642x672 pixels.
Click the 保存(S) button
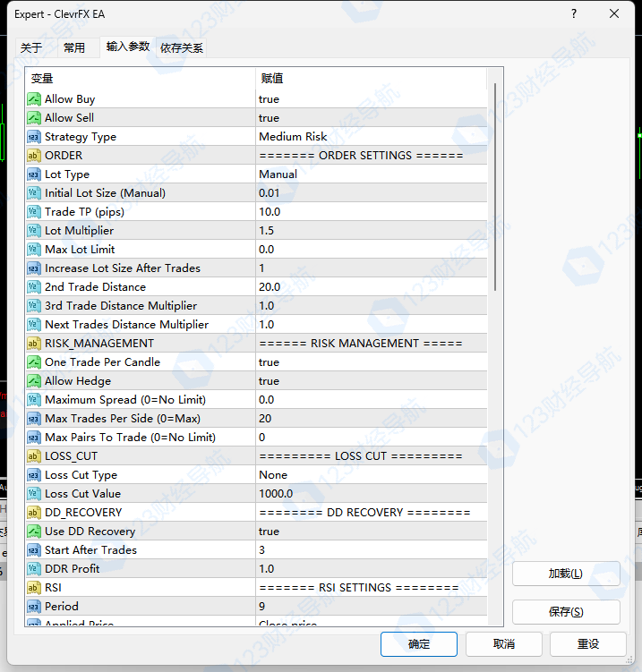pos(566,611)
